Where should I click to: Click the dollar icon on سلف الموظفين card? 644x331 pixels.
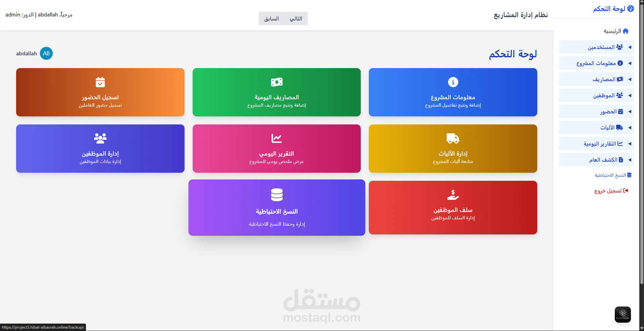click(452, 195)
